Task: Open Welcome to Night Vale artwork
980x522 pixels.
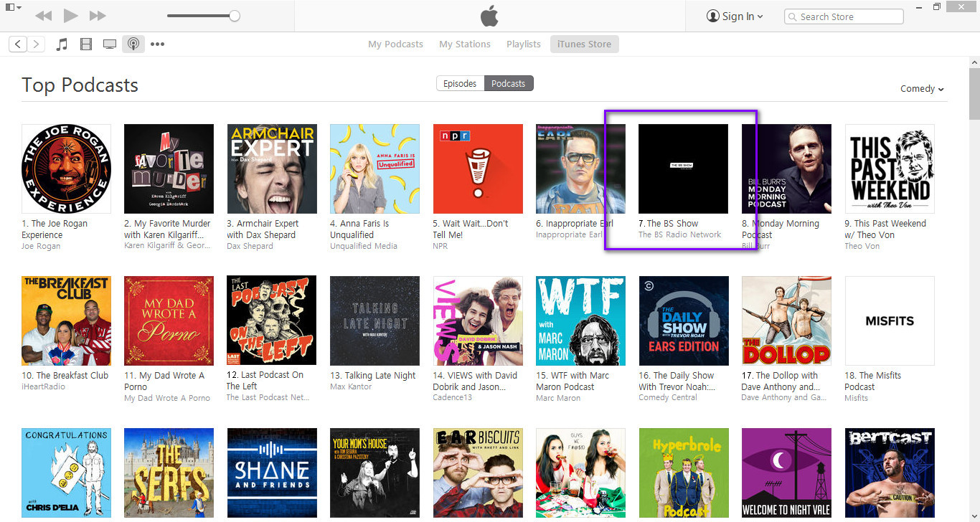Action: (787, 473)
